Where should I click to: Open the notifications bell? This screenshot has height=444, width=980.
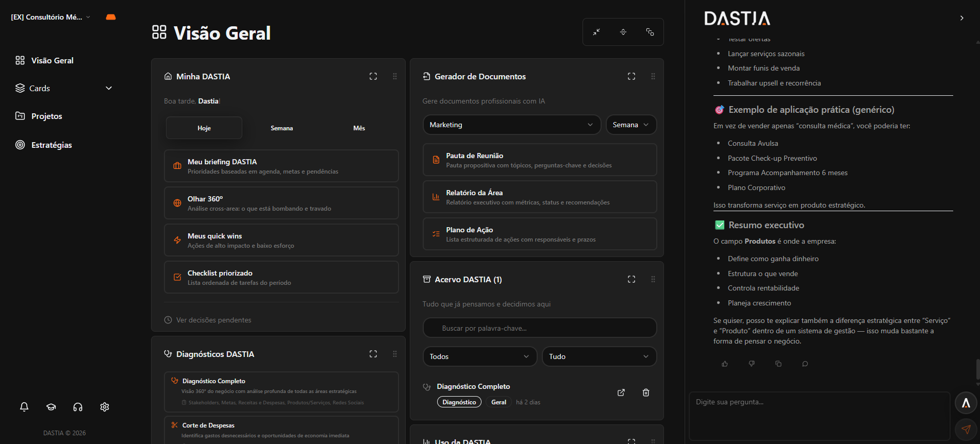tap(24, 407)
